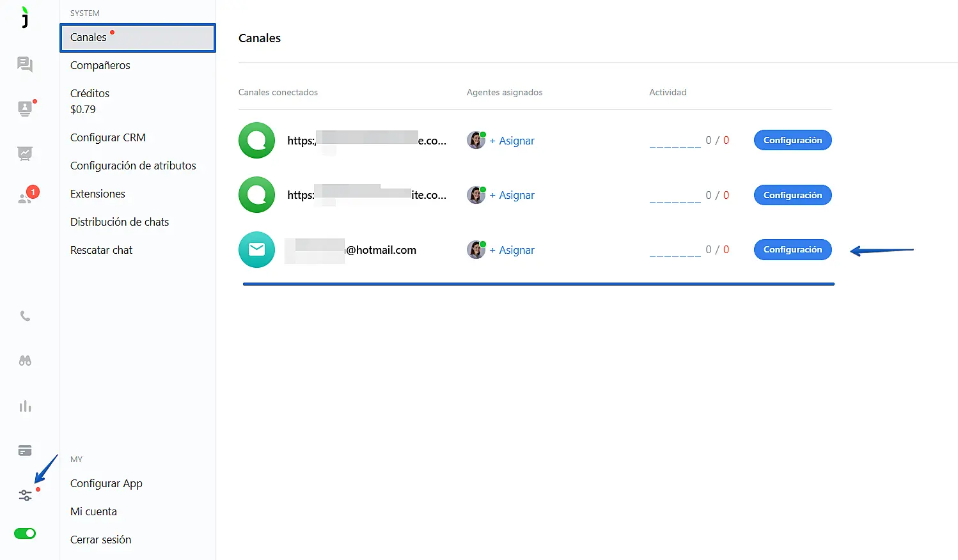Click Configuración button for first https channel

(x=792, y=140)
